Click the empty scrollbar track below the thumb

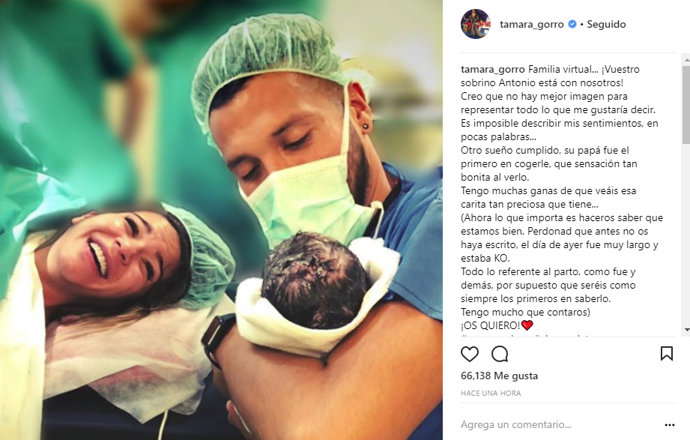tap(686, 235)
